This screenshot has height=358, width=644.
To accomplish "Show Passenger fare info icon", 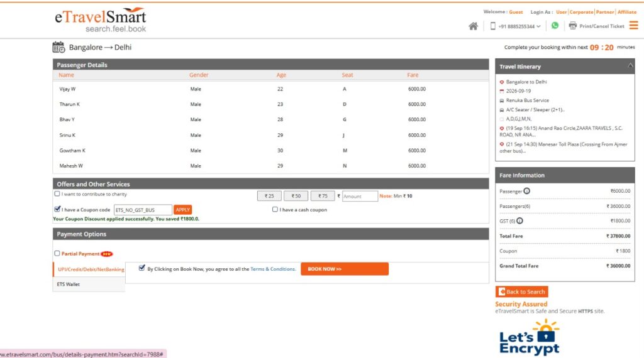I will click(527, 191).
